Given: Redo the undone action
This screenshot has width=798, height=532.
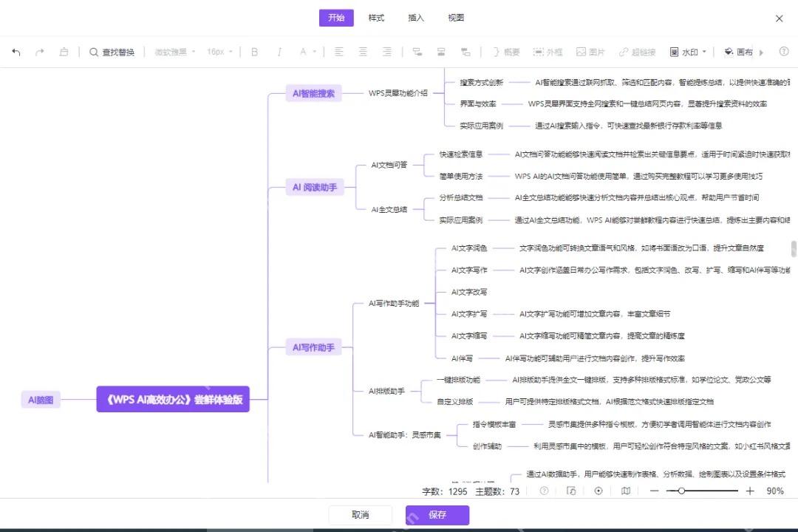Looking at the screenshot, I should point(40,52).
